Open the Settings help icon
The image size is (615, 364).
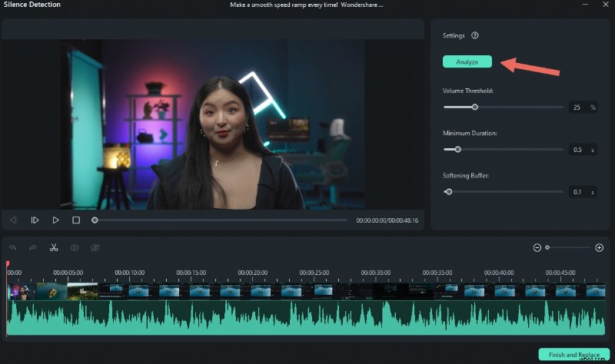tap(474, 35)
